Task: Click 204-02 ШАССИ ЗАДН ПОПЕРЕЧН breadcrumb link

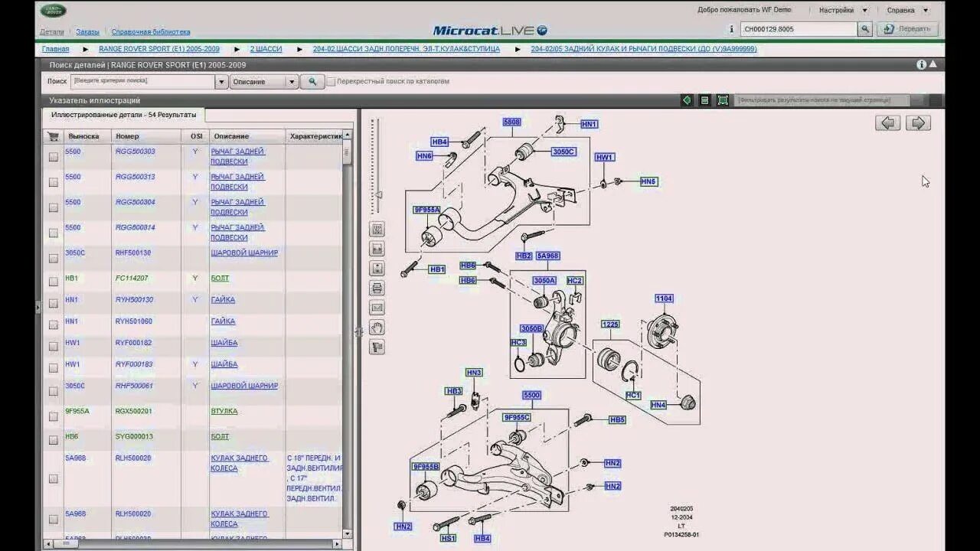Action: tap(407, 49)
